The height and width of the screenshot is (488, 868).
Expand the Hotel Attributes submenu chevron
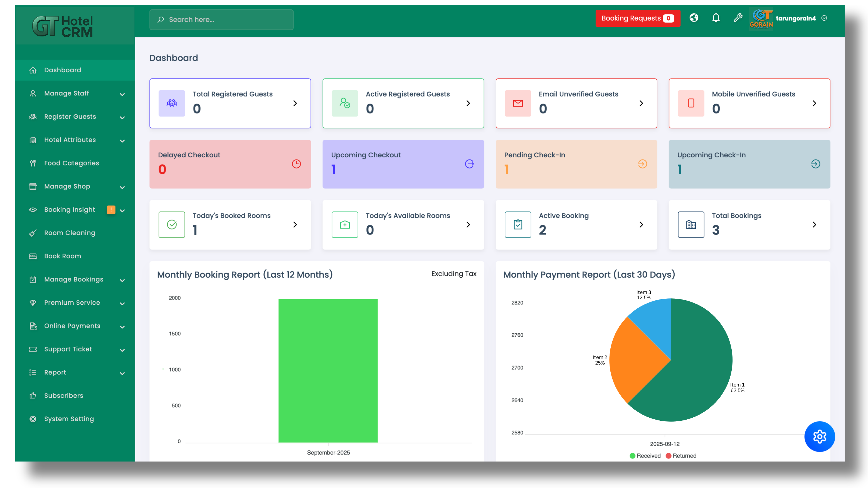(122, 141)
